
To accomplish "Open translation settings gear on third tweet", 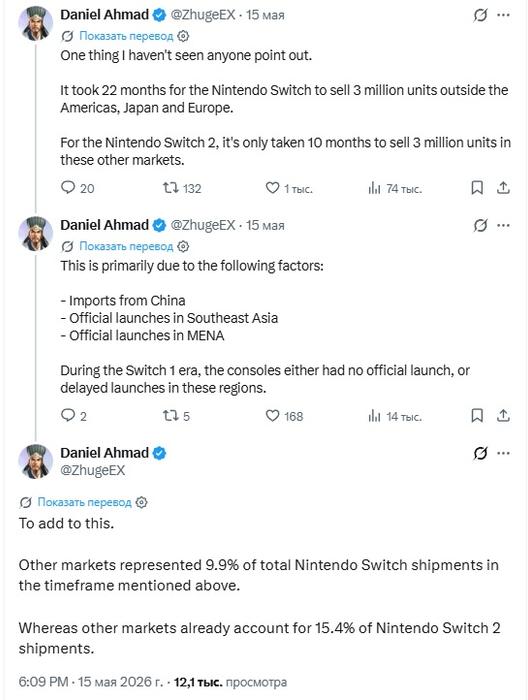I will [x=141, y=502].
